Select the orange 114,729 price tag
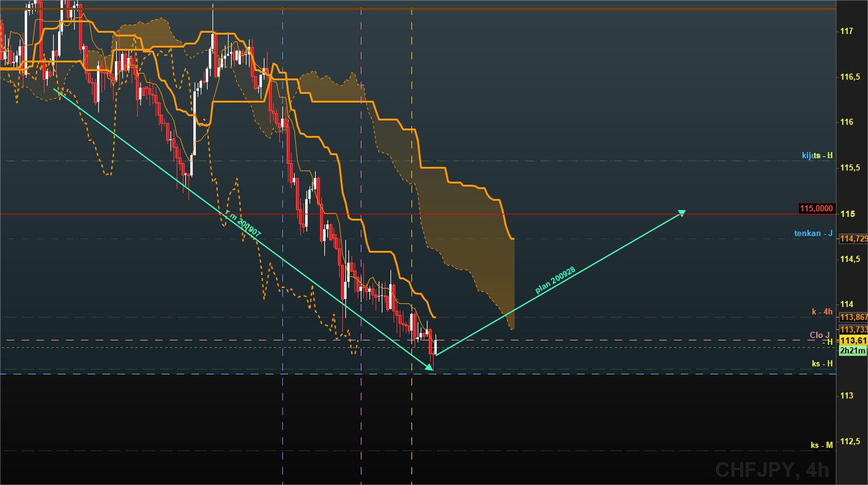This screenshot has width=868, height=485. coord(853,238)
